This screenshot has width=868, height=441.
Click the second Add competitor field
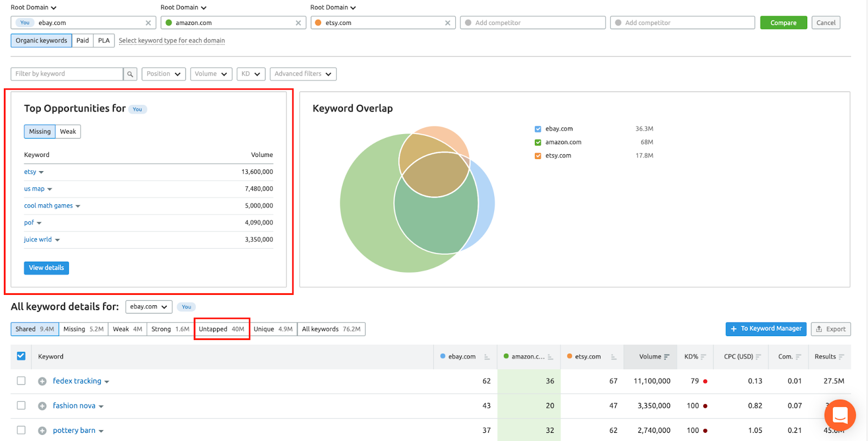pyautogui.click(x=682, y=23)
